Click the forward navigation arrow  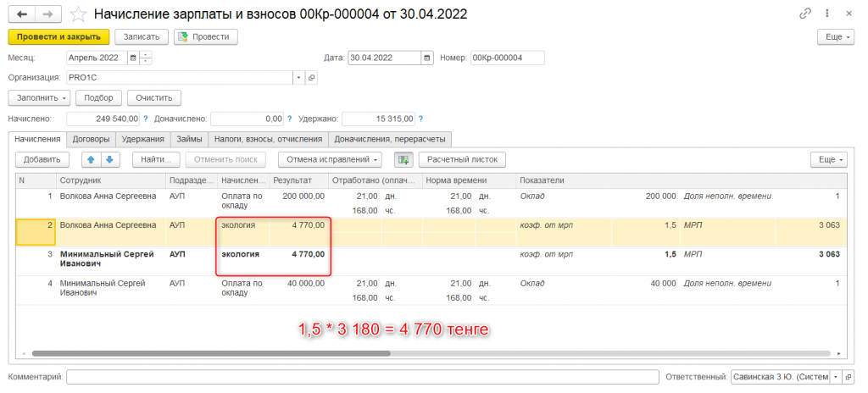[47, 14]
